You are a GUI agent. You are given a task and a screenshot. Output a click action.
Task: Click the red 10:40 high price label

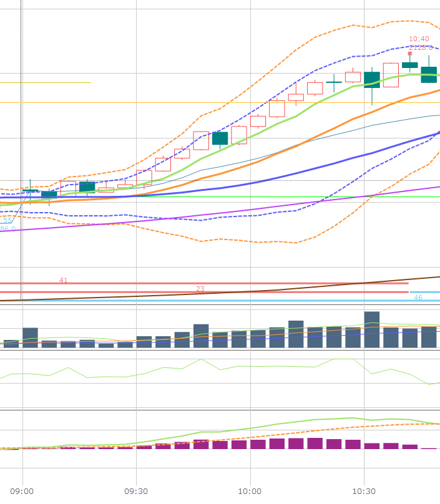(419, 39)
